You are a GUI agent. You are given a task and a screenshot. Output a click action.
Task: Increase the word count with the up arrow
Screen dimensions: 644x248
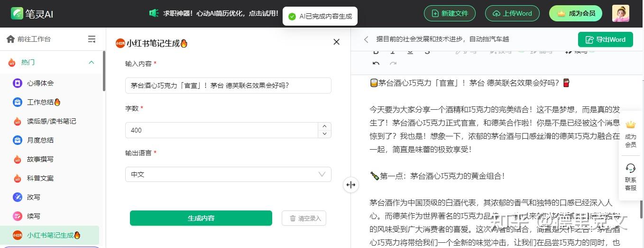pos(324,126)
